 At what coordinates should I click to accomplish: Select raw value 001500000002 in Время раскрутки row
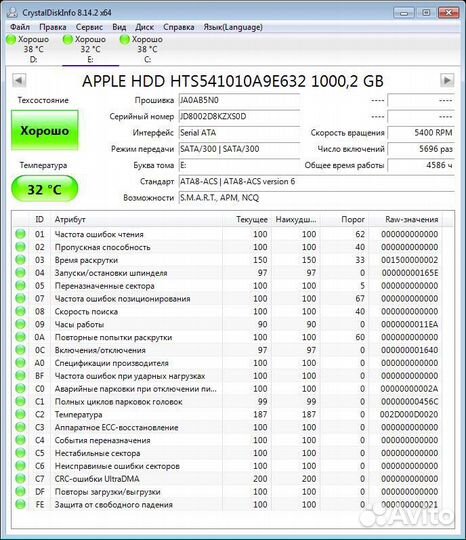tap(409, 260)
